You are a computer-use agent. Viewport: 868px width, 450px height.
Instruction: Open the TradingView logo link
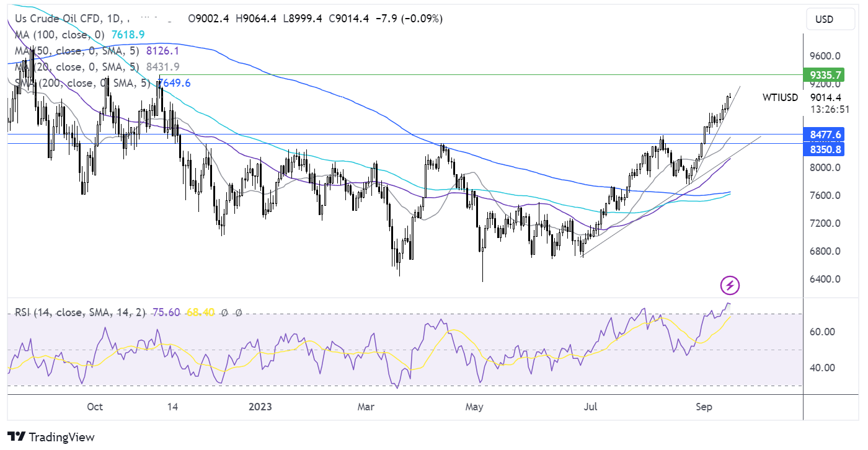pos(51,436)
